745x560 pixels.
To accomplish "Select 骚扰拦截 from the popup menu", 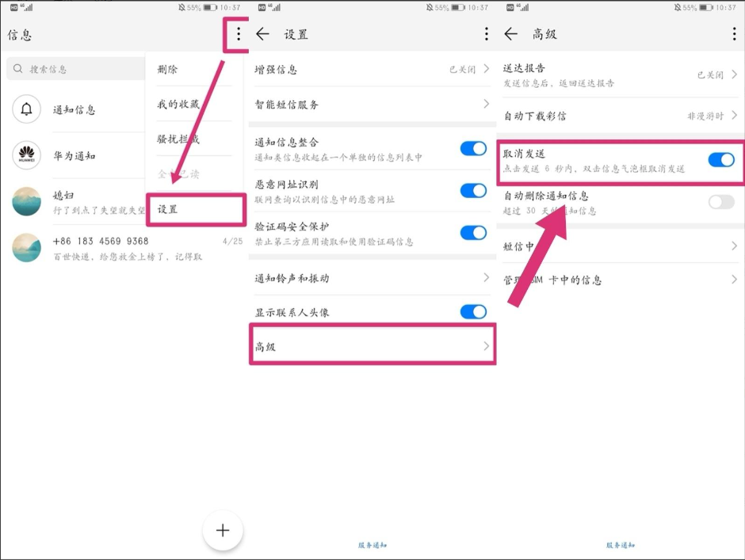I will pos(178,139).
